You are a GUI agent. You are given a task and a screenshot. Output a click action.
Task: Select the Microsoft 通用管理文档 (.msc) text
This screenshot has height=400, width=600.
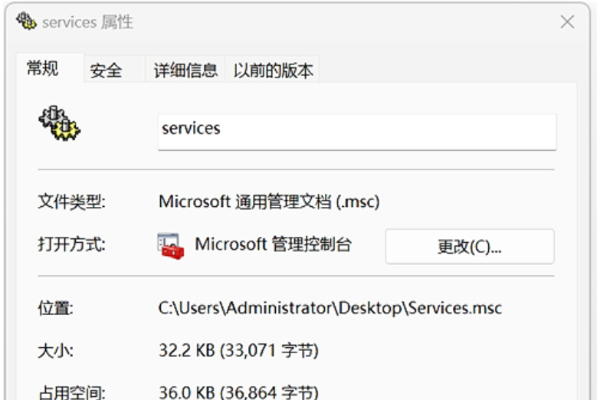coord(269,202)
